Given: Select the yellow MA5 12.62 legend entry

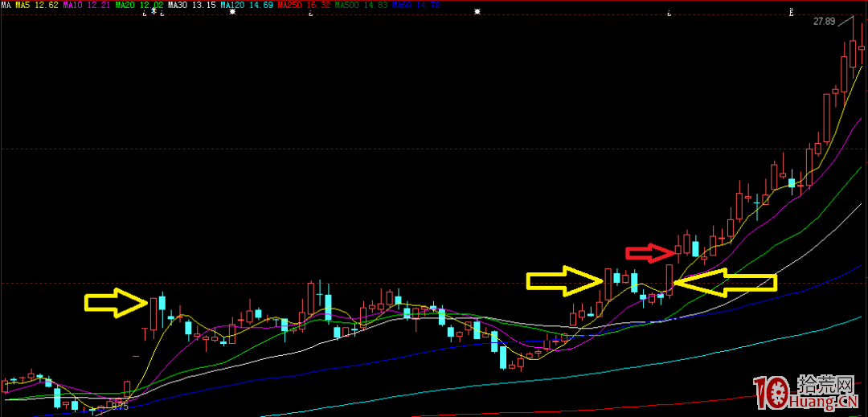Looking at the screenshot, I should pos(36,5).
